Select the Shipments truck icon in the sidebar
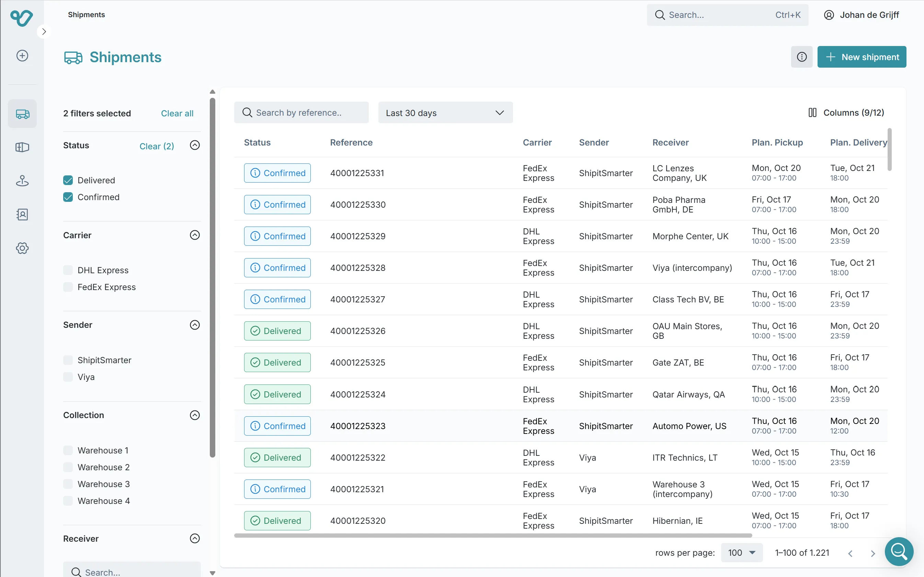The image size is (924, 577). coord(22,113)
